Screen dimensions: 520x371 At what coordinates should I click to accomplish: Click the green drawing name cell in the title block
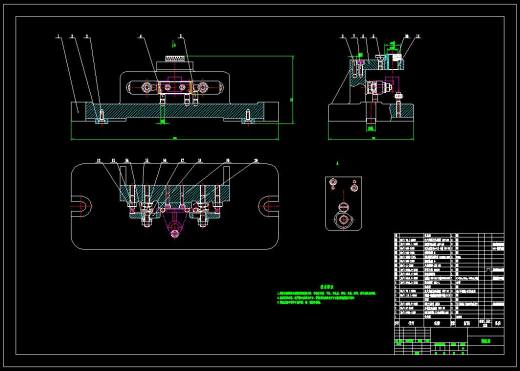(486, 341)
